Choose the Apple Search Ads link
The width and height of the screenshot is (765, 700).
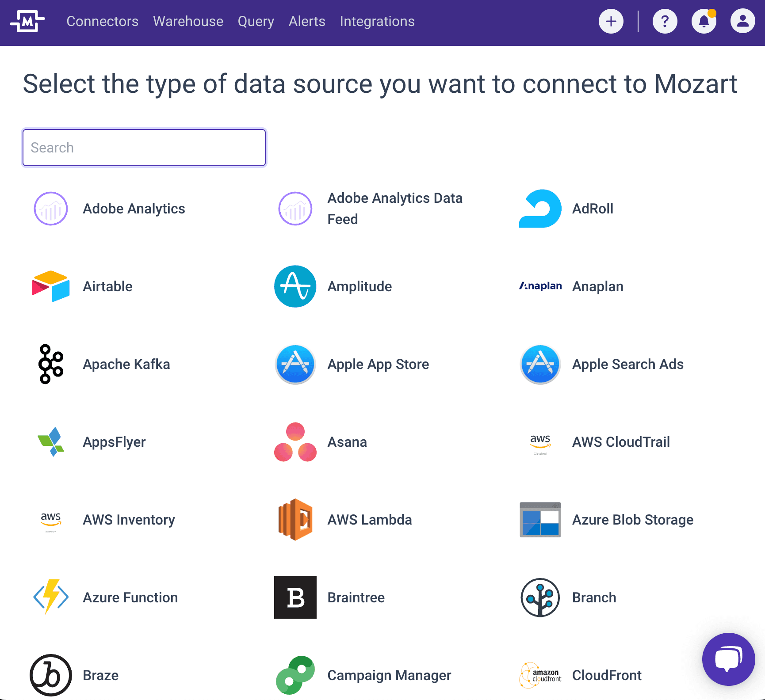pyautogui.click(x=628, y=364)
